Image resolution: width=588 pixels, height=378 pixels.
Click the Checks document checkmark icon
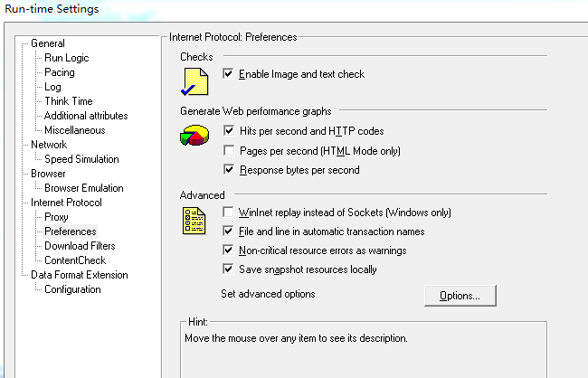pyautogui.click(x=195, y=82)
